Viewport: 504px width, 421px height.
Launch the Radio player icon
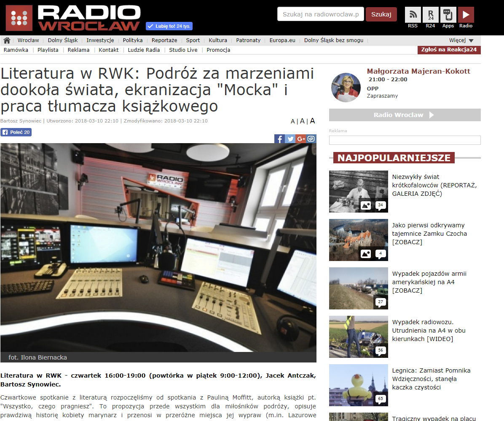pos(466,15)
